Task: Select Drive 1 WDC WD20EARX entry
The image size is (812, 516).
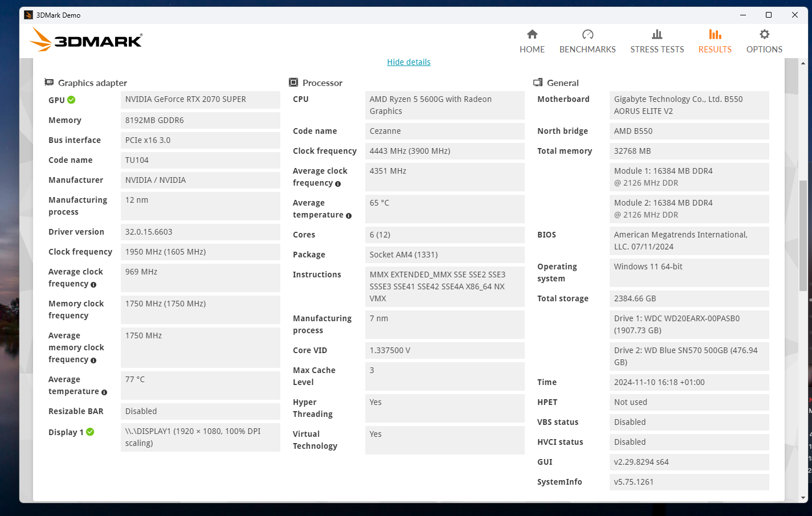Action: click(x=689, y=325)
